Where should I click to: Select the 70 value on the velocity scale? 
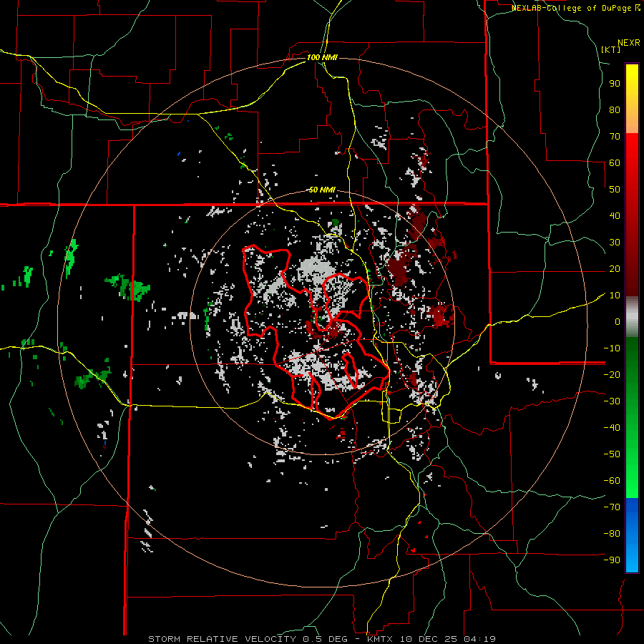[x=615, y=137]
